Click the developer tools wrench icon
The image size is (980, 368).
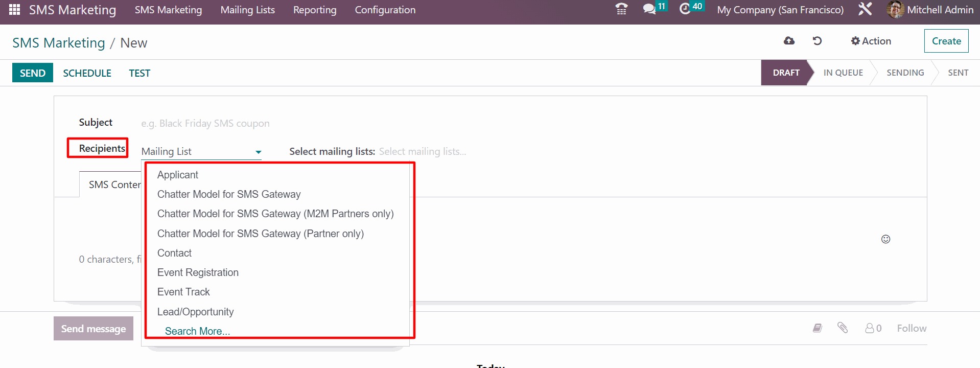(x=865, y=9)
